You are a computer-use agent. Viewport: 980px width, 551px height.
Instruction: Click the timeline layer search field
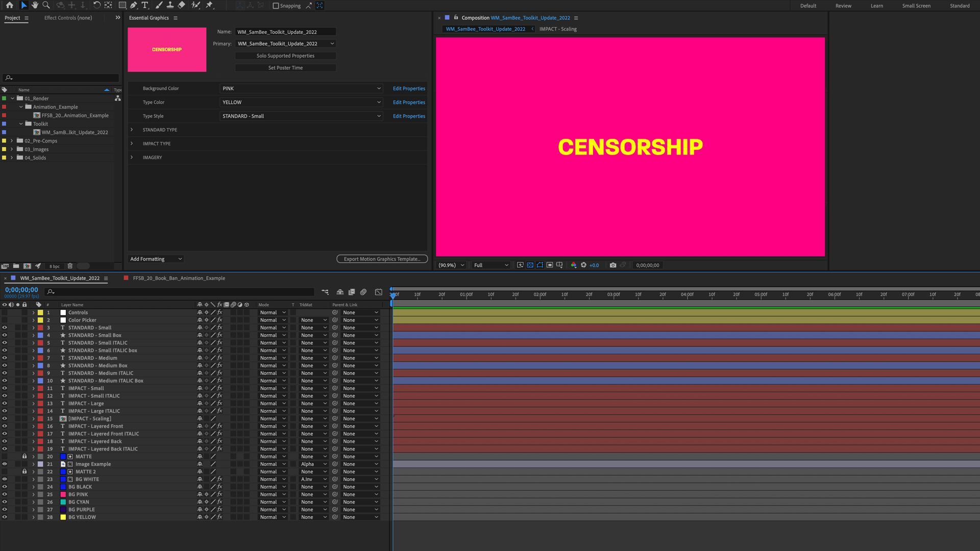(x=179, y=292)
